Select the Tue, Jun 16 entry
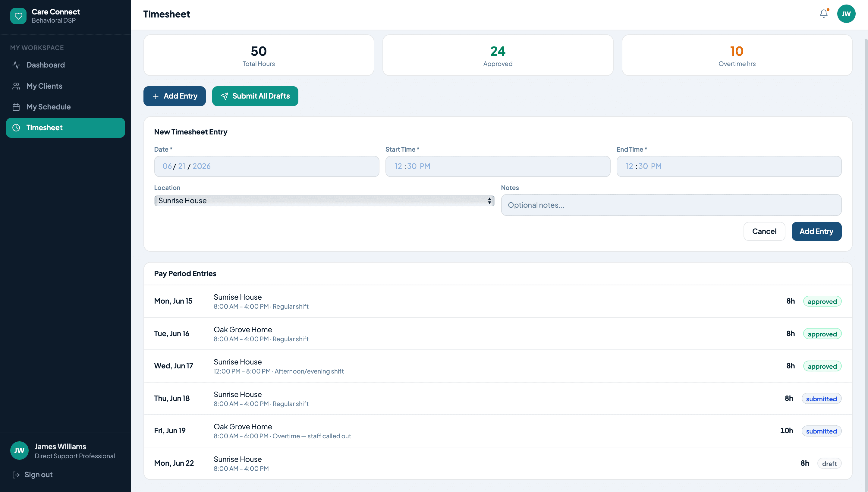The height and width of the screenshot is (492, 868). click(x=498, y=333)
